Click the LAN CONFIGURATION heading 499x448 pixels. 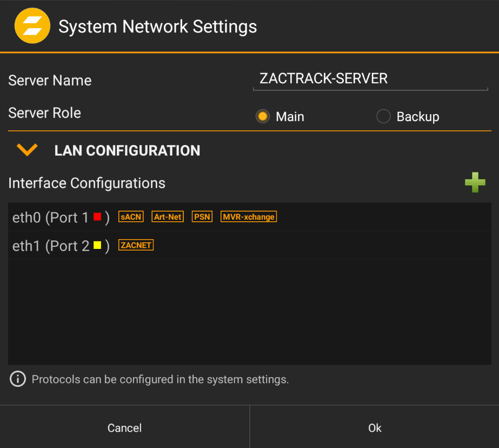pos(127,150)
